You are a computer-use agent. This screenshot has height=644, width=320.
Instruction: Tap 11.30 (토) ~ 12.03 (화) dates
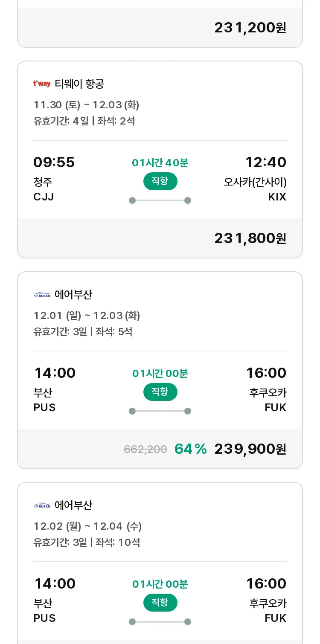[86, 105]
